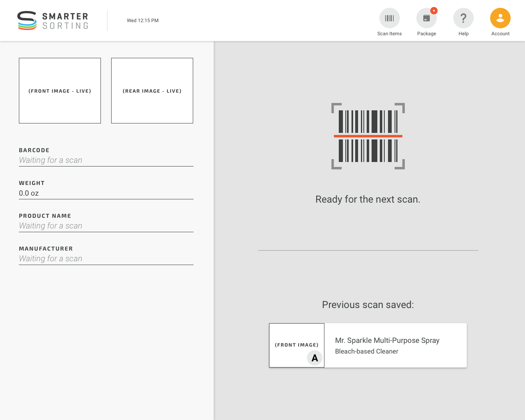Click the Ready for the next scan message
Viewport: 525px width, 420px height.
pyautogui.click(x=368, y=199)
